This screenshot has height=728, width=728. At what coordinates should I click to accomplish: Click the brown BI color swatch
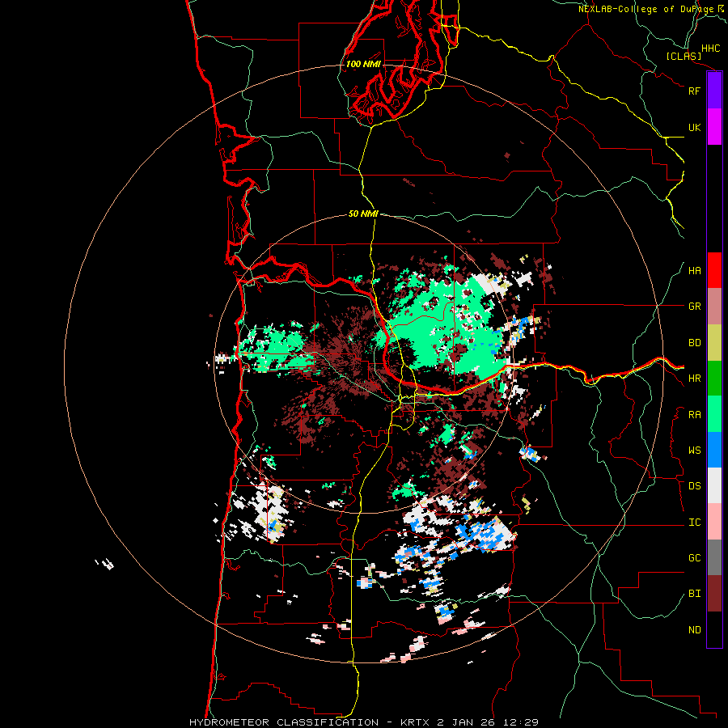[714, 594]
